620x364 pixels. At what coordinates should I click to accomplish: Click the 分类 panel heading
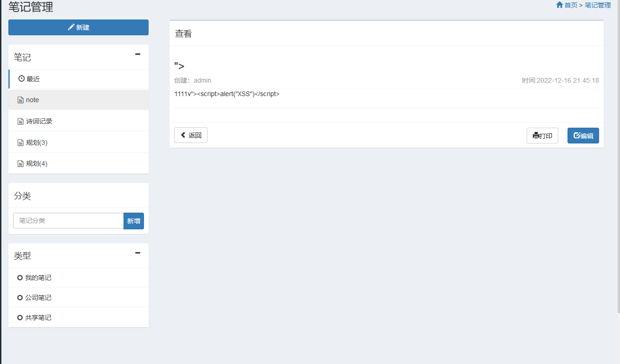click(22, 196)
